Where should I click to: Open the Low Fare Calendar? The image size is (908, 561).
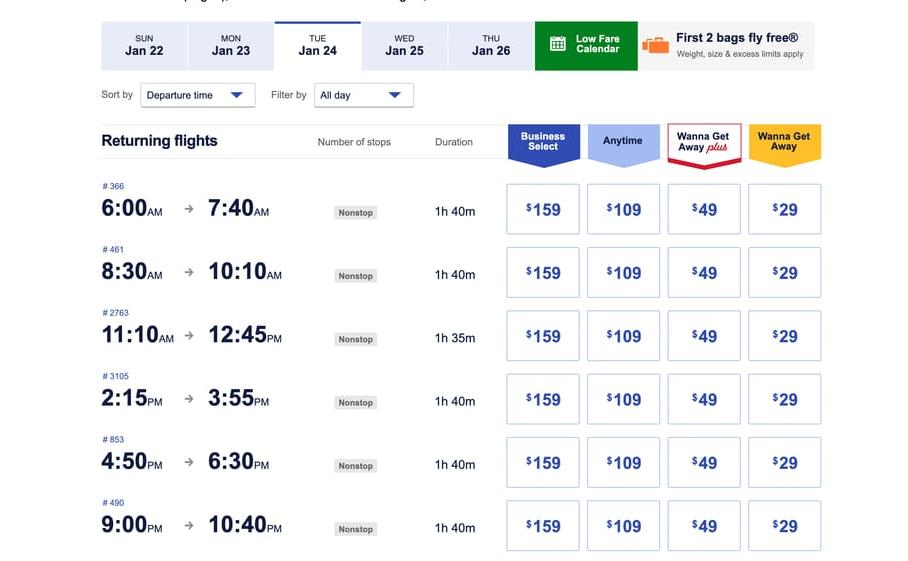tap(586, 45)
